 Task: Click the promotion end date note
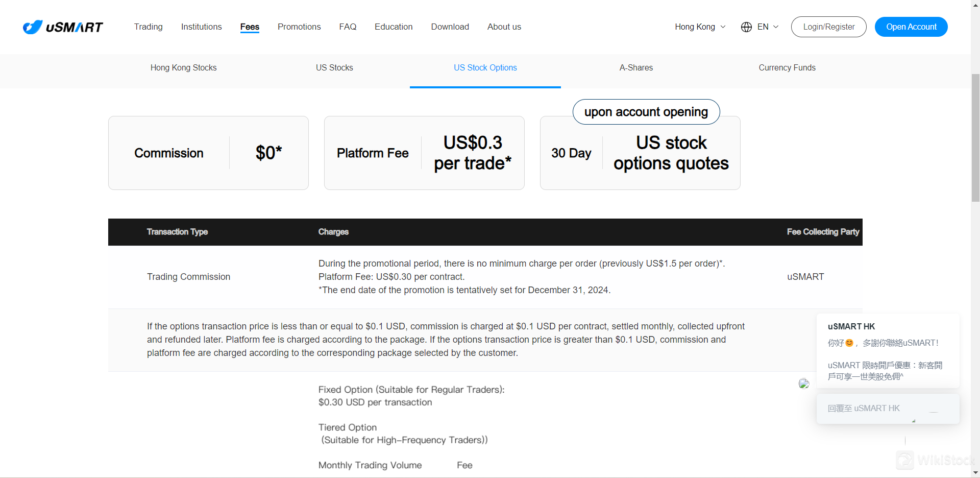464,290
